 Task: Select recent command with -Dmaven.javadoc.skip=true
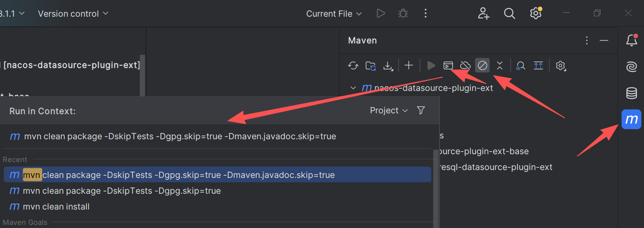pyautogui.click(x=217, y=175)
